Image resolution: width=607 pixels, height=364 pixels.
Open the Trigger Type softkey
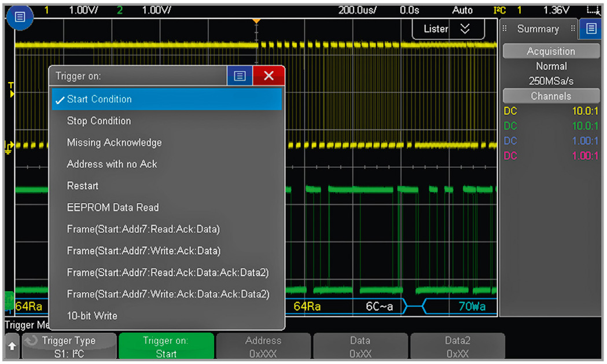tap(68, 347)
